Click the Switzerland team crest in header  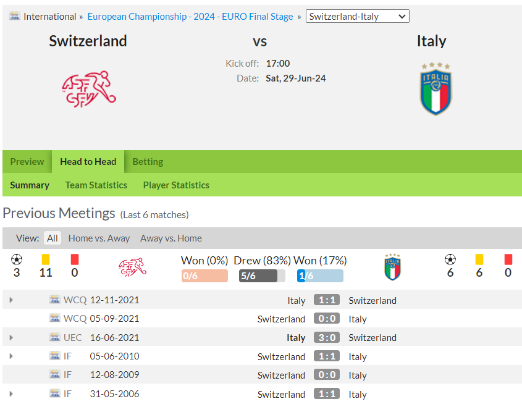(89, 89)
